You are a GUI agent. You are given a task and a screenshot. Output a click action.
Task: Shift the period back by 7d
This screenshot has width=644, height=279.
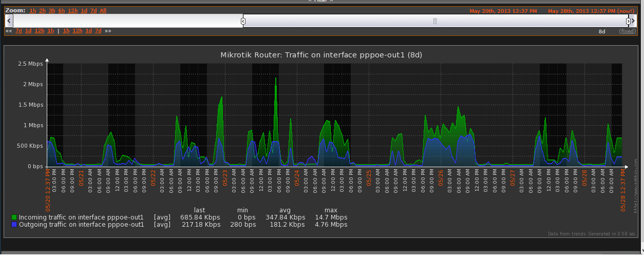[18, 31]
